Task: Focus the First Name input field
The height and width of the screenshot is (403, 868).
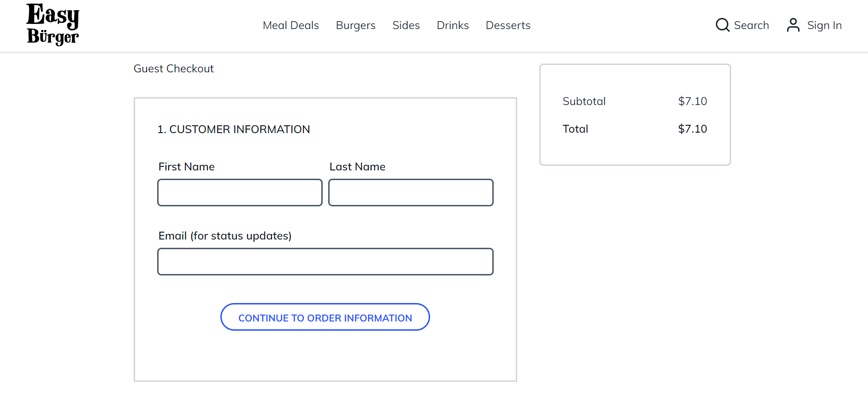Action: (240, 193)
